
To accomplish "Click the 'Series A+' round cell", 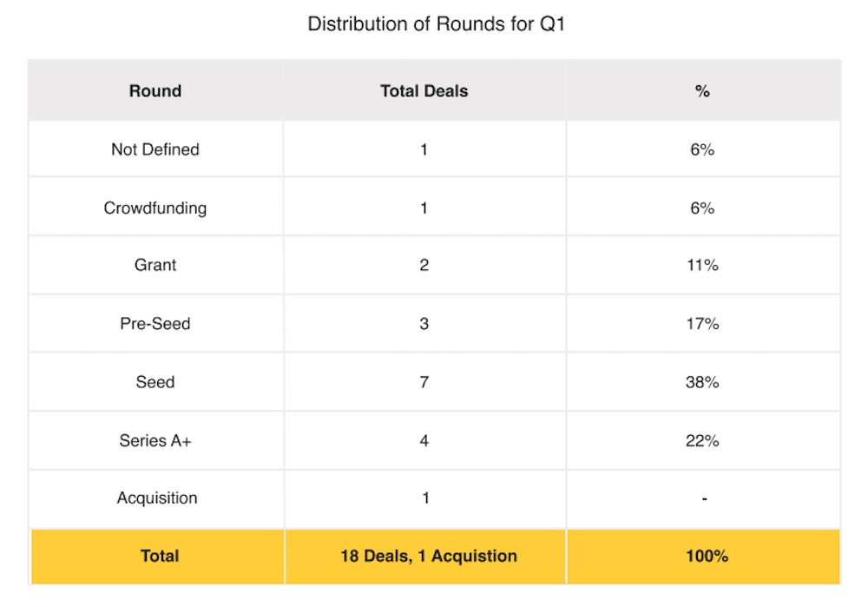I will pyautogui.click(x=155, y=440).
